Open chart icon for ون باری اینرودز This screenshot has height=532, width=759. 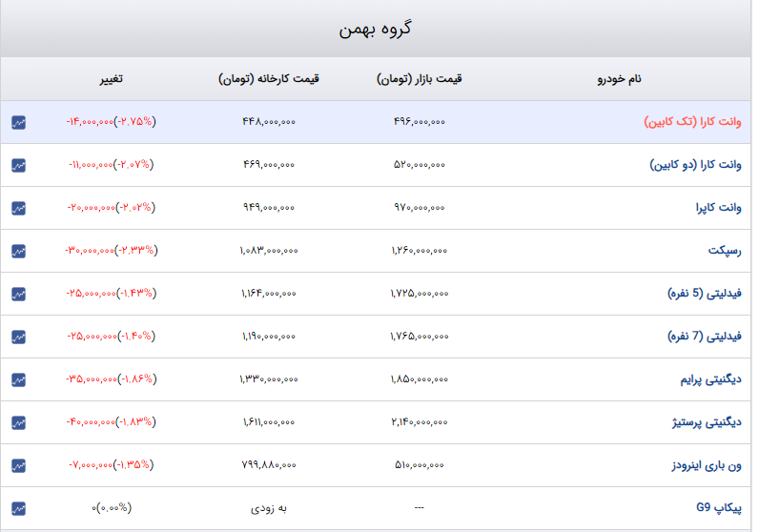[x=18, y=465]
